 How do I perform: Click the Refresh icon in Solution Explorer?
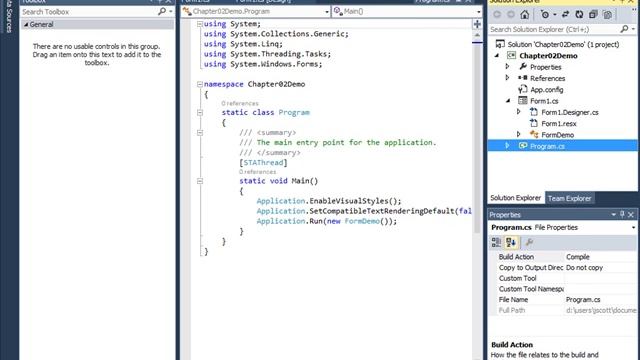pos(579,15)
